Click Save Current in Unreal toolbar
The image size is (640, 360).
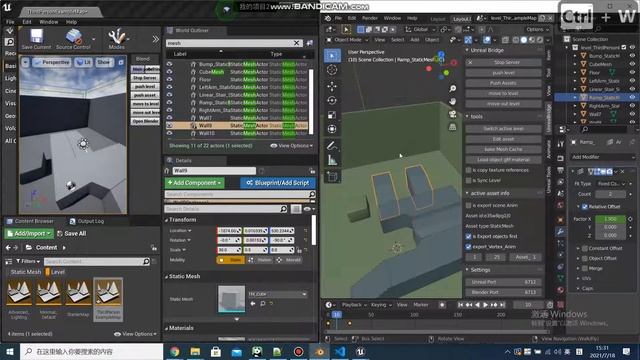[36, 39]
